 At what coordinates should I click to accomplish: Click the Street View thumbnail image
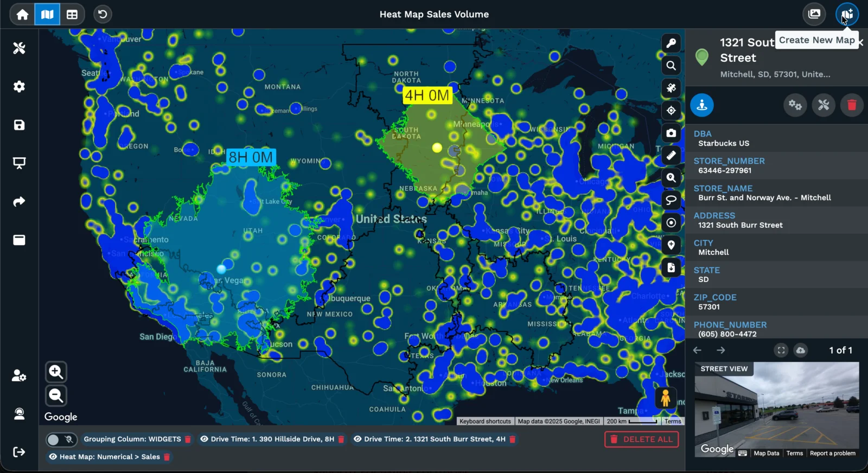777,410
